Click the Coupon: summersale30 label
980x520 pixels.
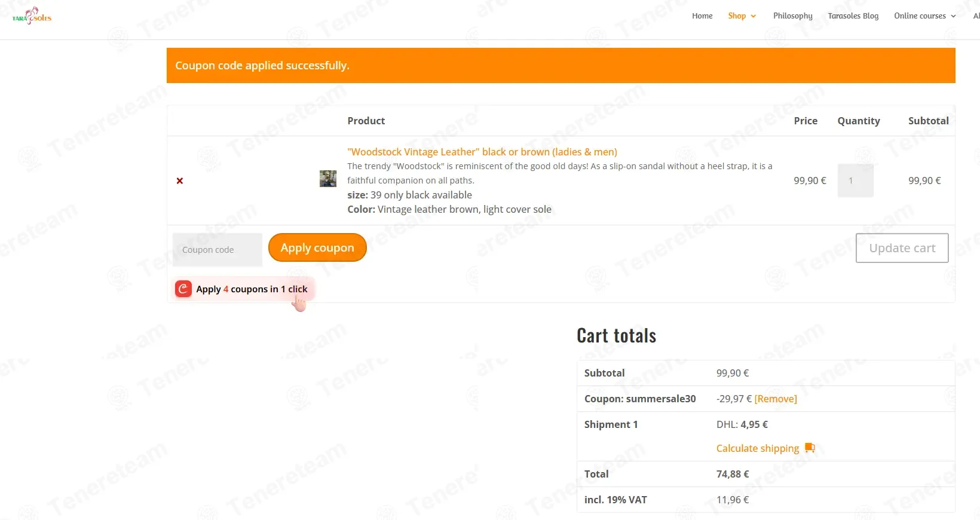pos(640,399)
